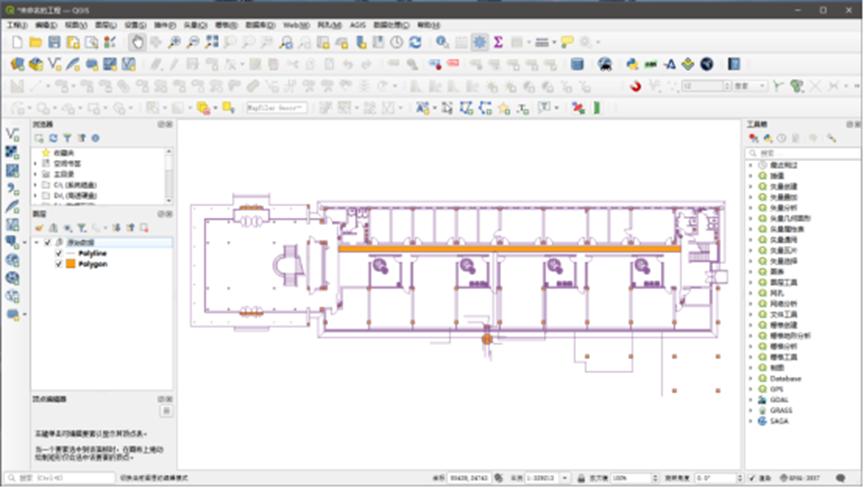Open the AGIS menu

(x=357, y=23)
